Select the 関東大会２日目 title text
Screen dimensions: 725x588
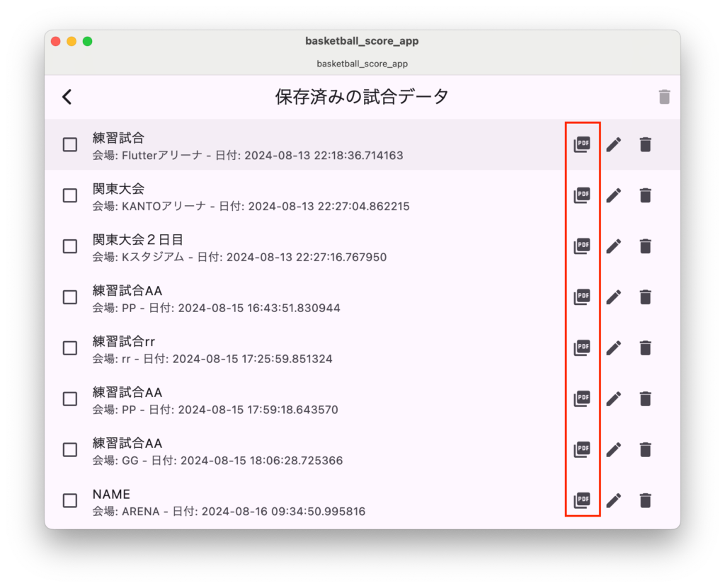138,239
